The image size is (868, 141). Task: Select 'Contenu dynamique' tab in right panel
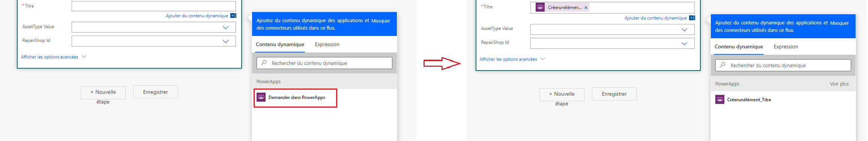[739, 47]
